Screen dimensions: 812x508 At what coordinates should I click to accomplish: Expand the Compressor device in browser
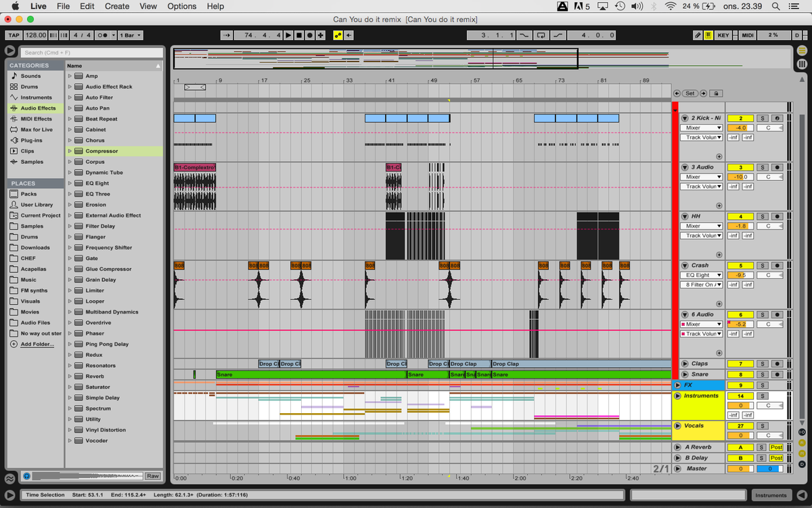[70, 151]
